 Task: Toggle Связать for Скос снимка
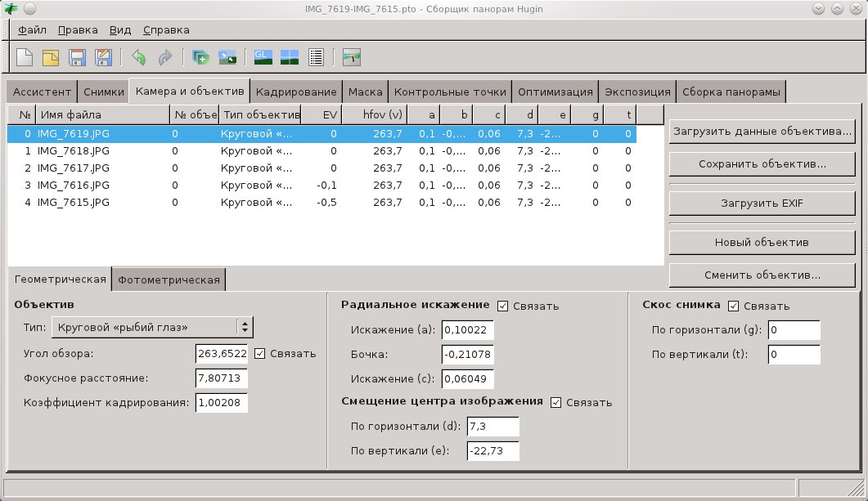click(x=733, y=306)
